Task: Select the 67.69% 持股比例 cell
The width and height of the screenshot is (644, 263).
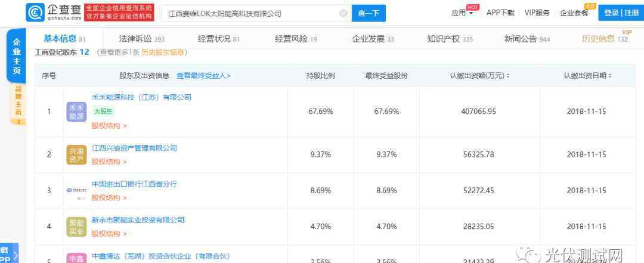Action: point(320,112)
